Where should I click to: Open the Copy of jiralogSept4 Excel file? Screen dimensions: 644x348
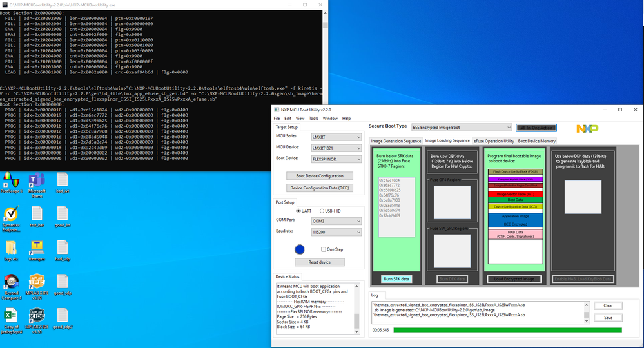(x=11, y=322)
